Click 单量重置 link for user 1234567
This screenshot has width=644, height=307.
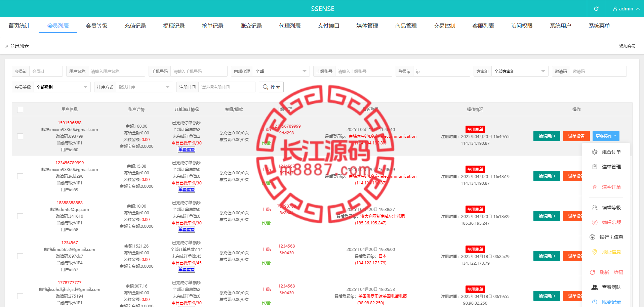click(187, 269)
